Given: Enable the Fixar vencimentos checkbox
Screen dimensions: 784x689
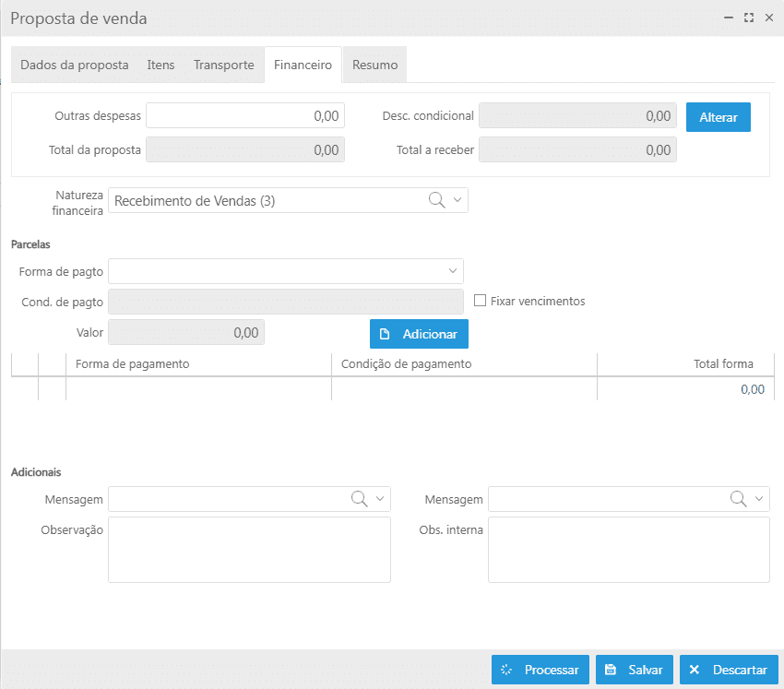Looking at the screenshot, I should [480, 301].
